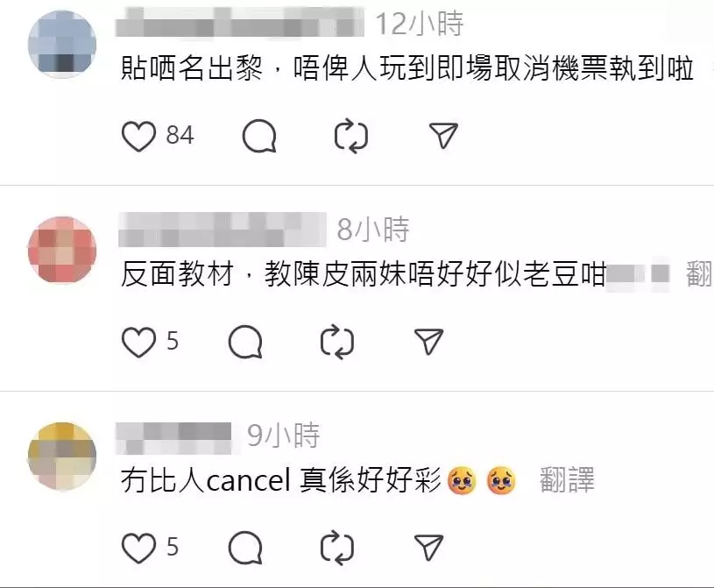Repost the 冇比人cancel comment

337,548
